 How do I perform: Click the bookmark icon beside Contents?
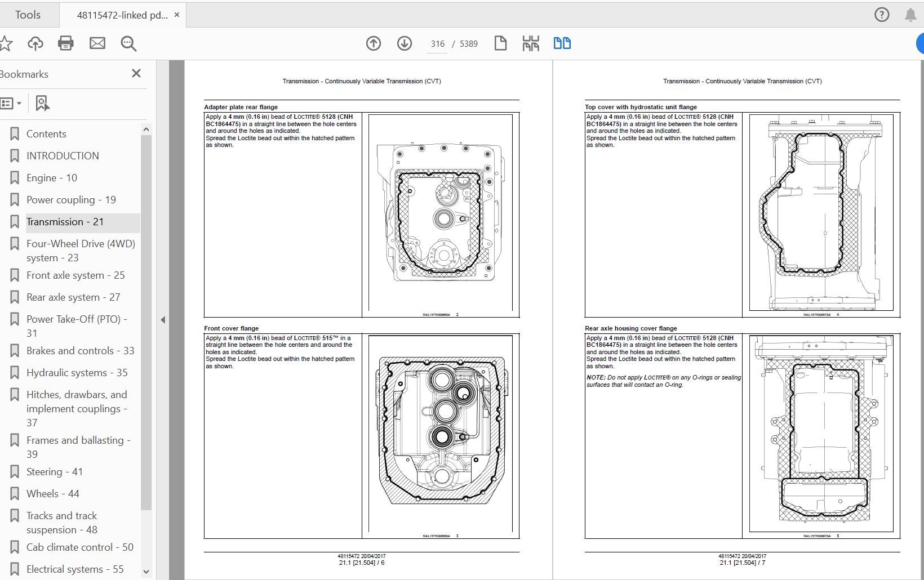click(15, 134)
